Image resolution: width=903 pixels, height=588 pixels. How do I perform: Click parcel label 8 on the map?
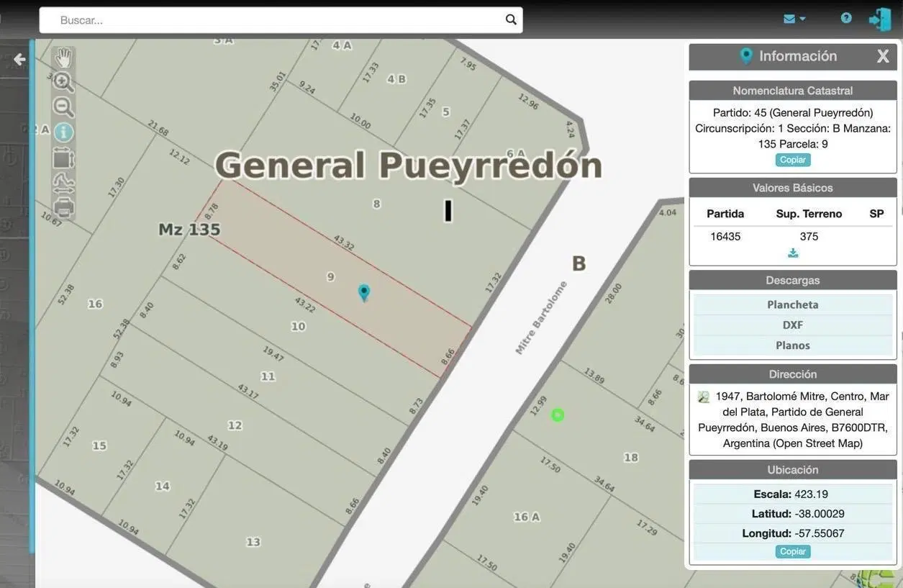376,204
